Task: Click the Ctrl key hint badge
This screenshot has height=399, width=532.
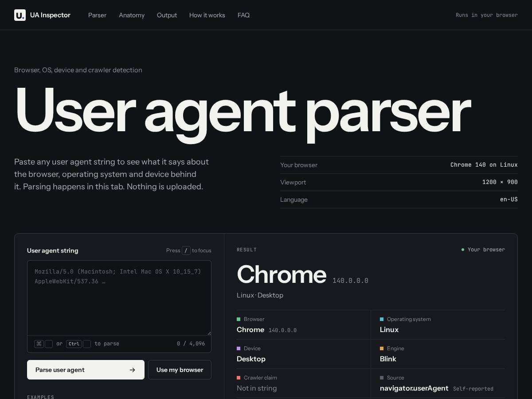Action: (x=74, y=344)
